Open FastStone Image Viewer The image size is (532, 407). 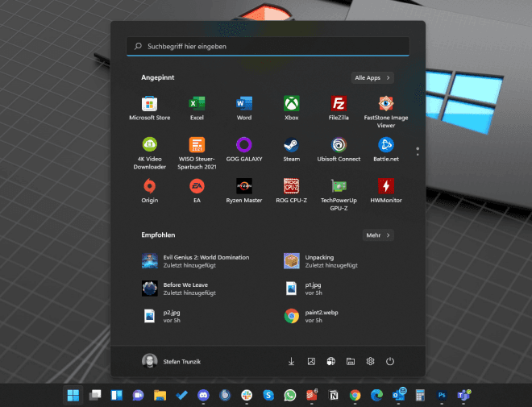386,112
